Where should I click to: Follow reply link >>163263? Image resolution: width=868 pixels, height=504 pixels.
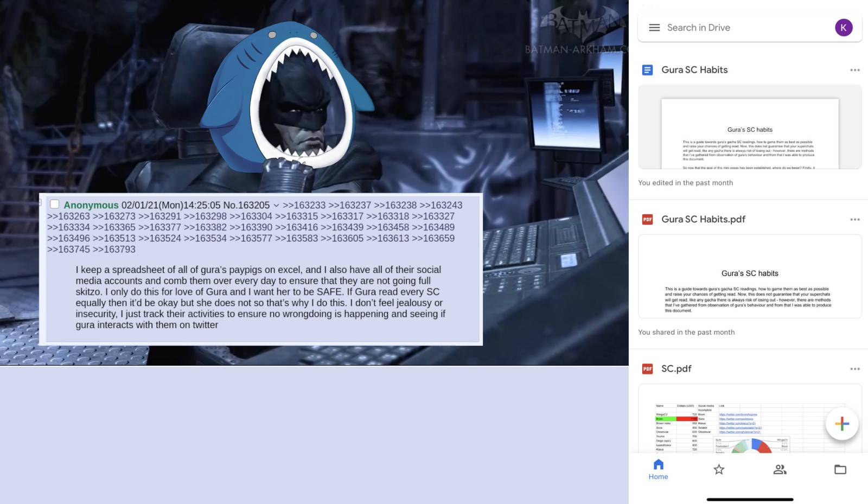(68, 216)
